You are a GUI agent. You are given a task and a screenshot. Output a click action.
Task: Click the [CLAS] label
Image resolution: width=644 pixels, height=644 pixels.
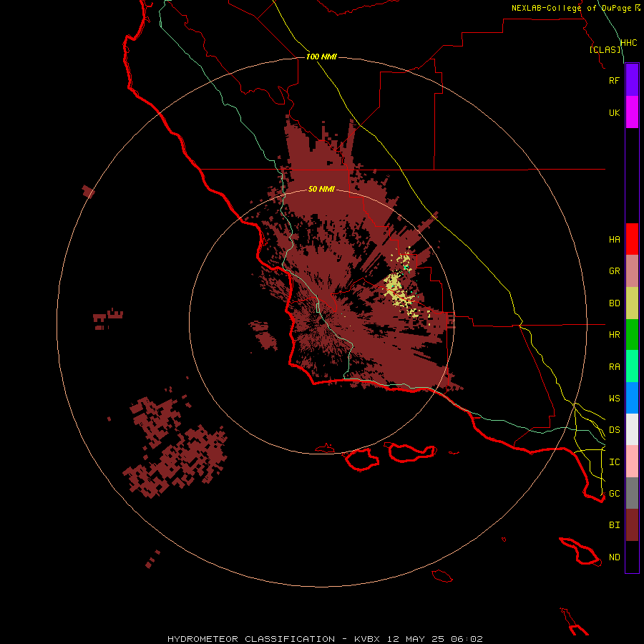coord(605,49)
